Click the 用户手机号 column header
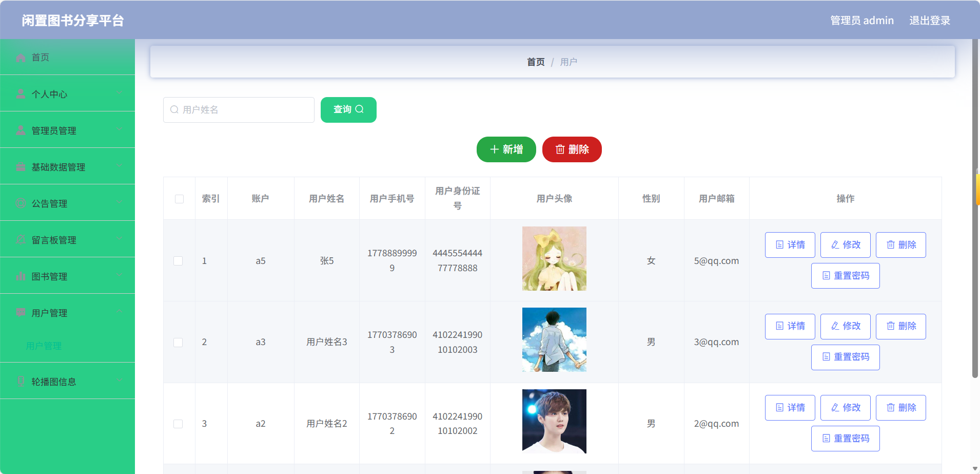This screenshot has width=980, height=474. [x=392, y=199]
